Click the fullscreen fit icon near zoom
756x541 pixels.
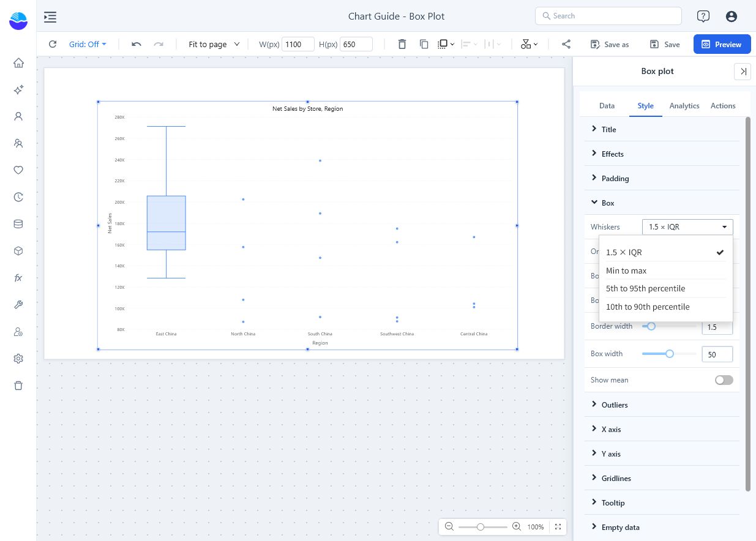pos(558,526)
